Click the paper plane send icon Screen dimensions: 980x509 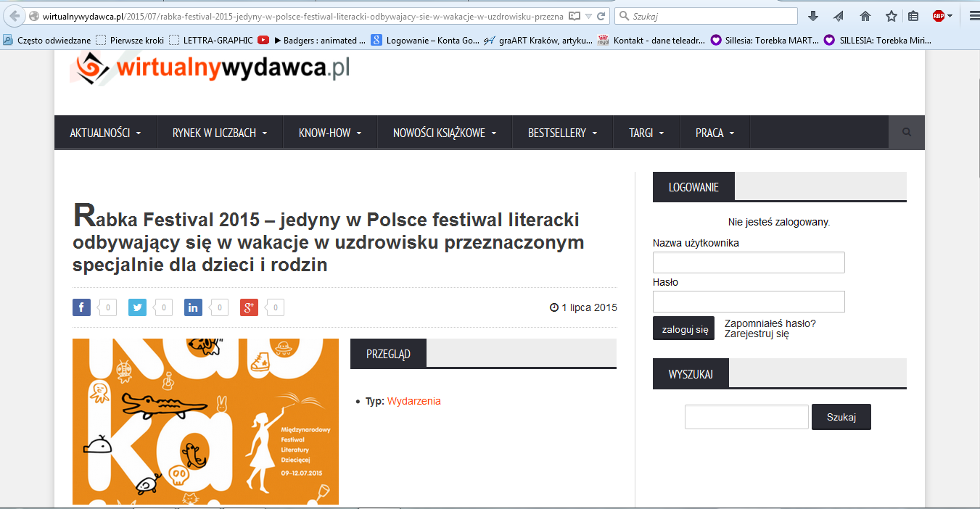coord(839,16)
